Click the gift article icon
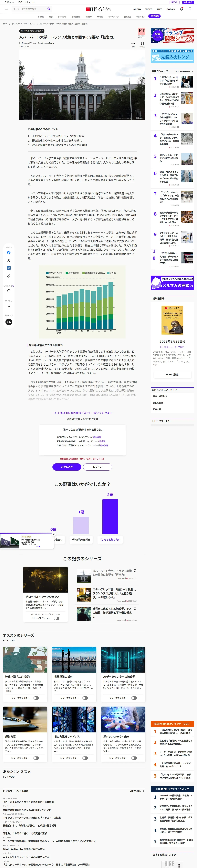This screenshot has height=868, width=197. pyautogui.click(x=9, y=291)
